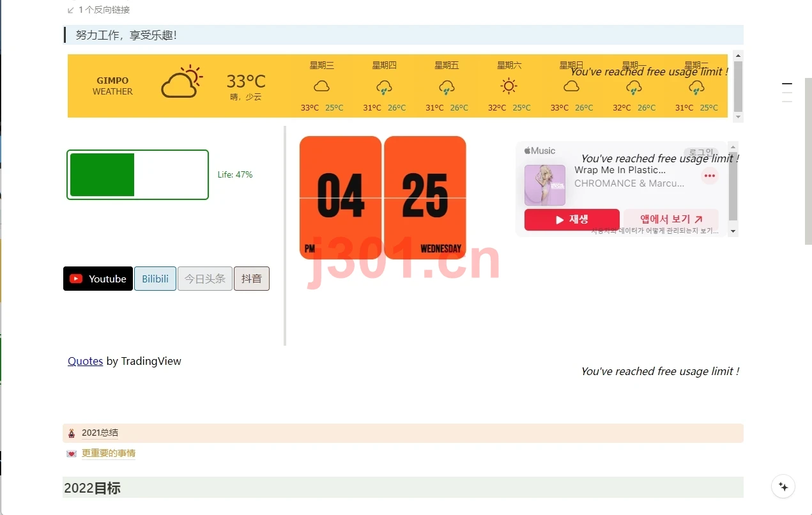Click the 1 个反向链接 backlinks indicator

(x=98, y=10)
